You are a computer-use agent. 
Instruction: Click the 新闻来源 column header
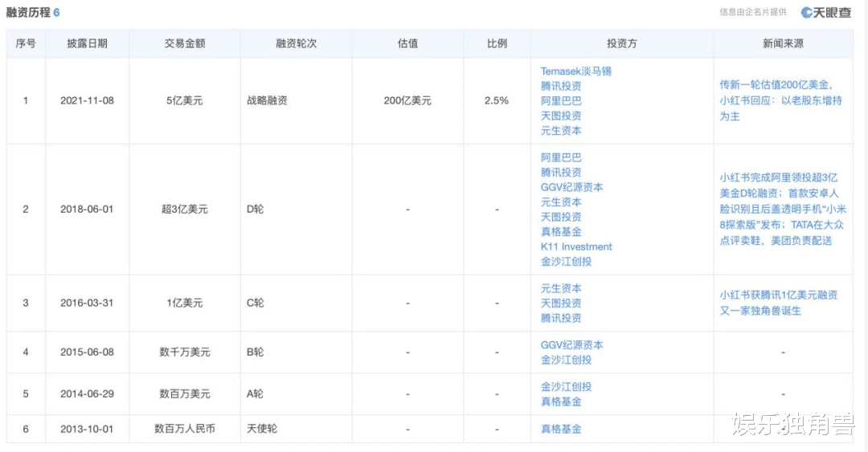click(x=783, y=43)
